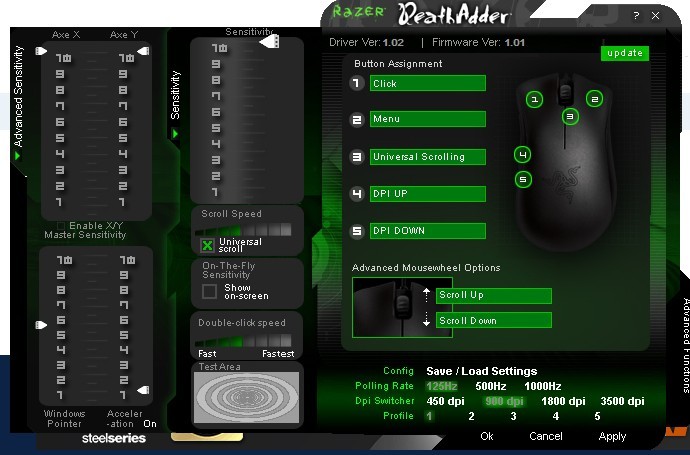Open DPI UP assignment dropdown
The width and height of the screenshot is (690, 455).
point(428,194)
